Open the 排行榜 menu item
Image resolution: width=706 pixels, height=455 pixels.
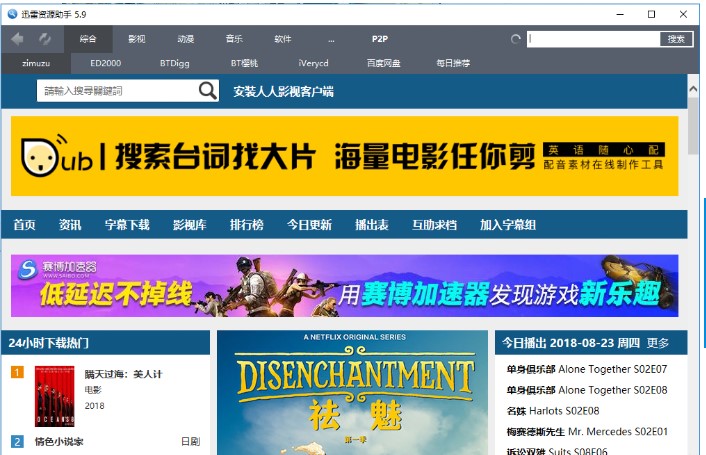point(247,225)
